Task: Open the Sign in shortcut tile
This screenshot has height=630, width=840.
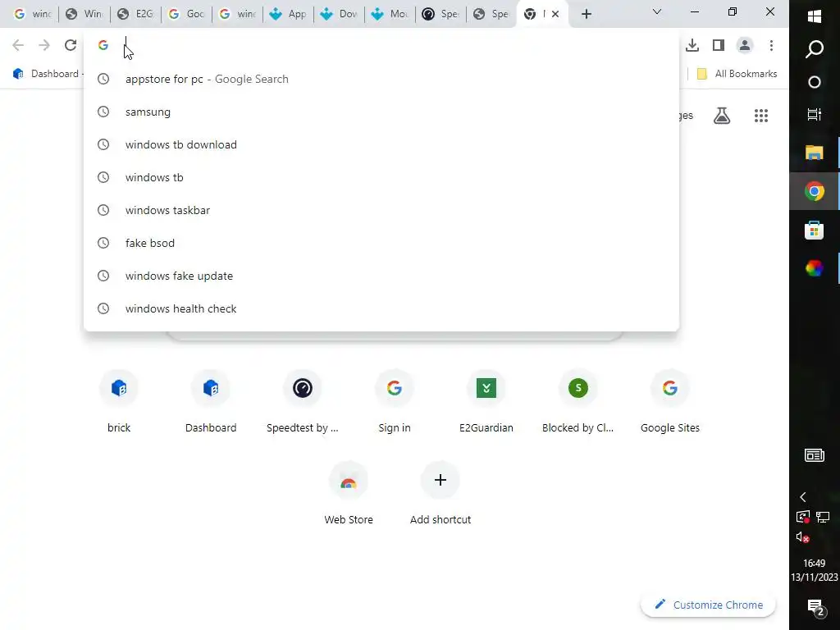Action: click(x=395, y=400)
